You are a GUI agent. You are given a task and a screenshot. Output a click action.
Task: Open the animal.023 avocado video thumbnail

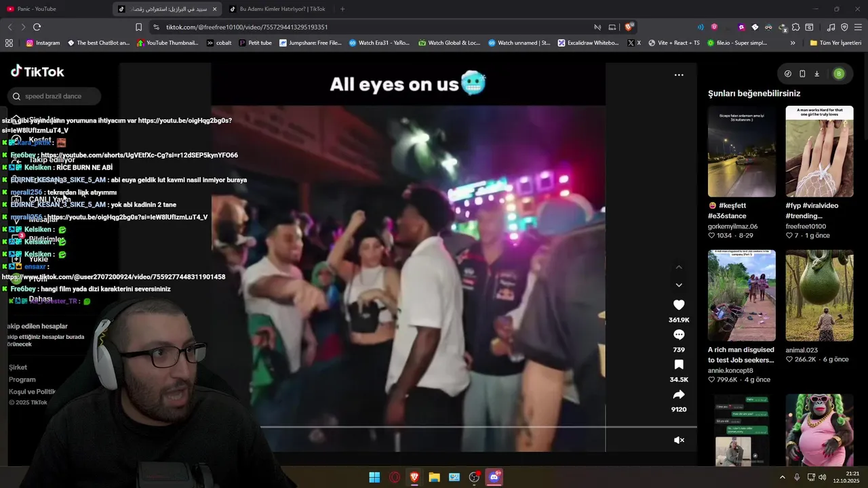(819, 296)
